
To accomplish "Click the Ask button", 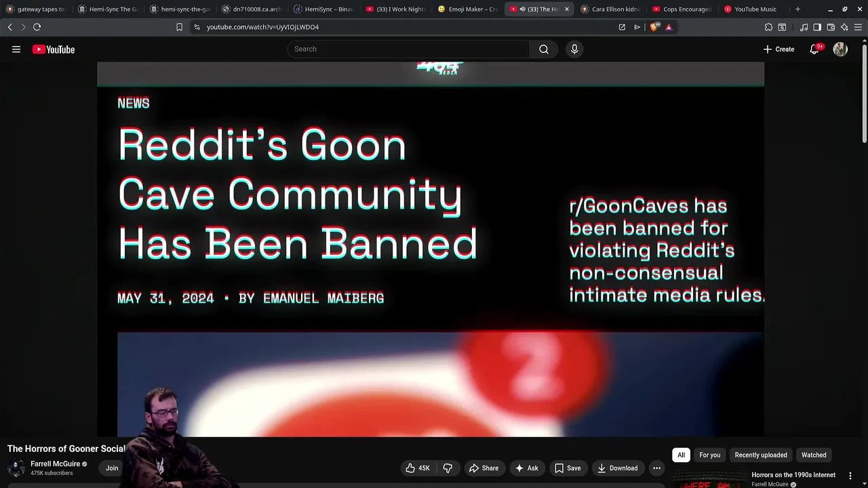I will pos(526,468).
